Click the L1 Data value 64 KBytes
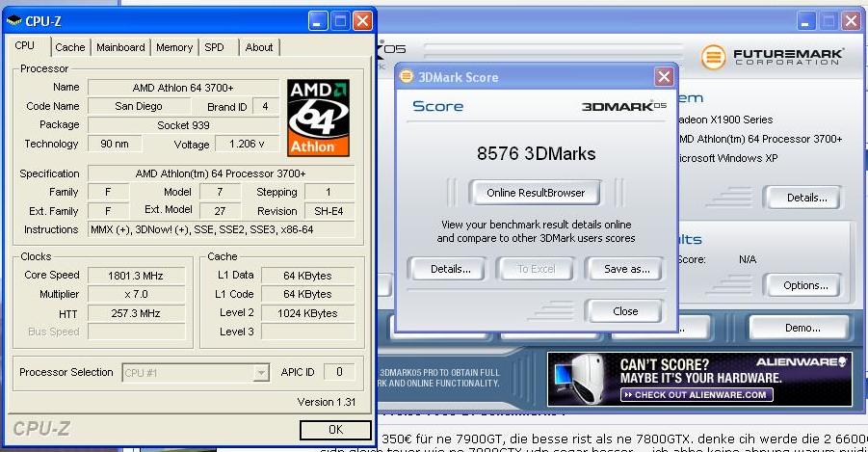This screenshot has height=452, width=868. (307, 276)
